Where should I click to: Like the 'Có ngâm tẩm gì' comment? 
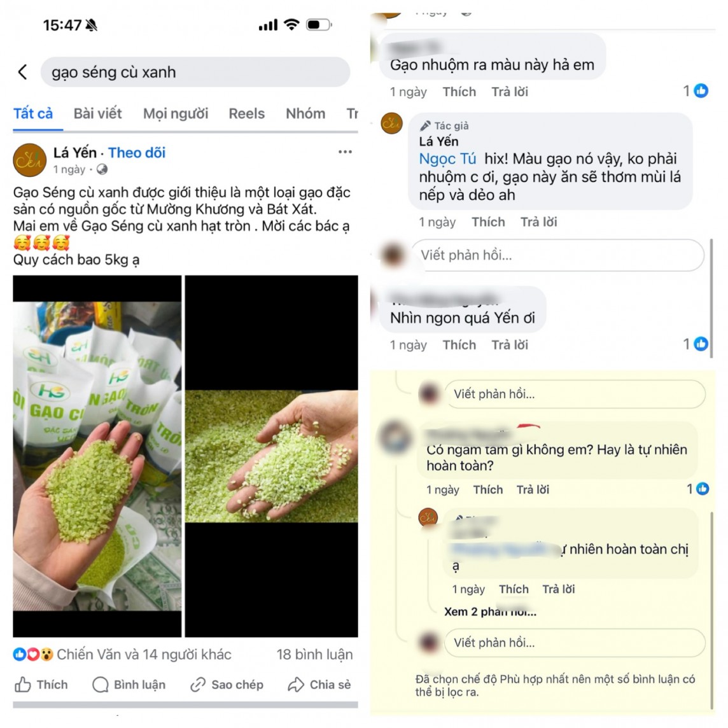pyautogui.click(x=488, y=489)
